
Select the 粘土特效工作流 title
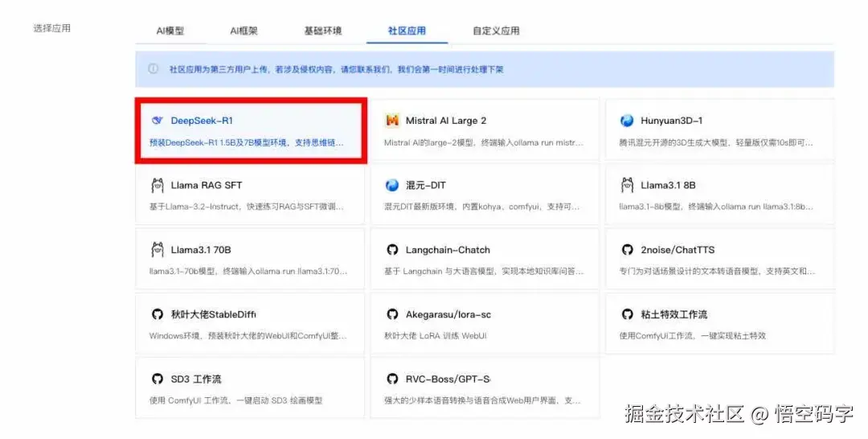(x=674, y=314)
